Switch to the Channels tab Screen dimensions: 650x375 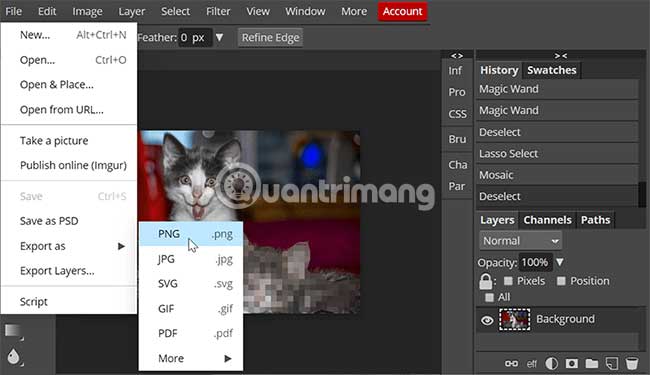547,220
